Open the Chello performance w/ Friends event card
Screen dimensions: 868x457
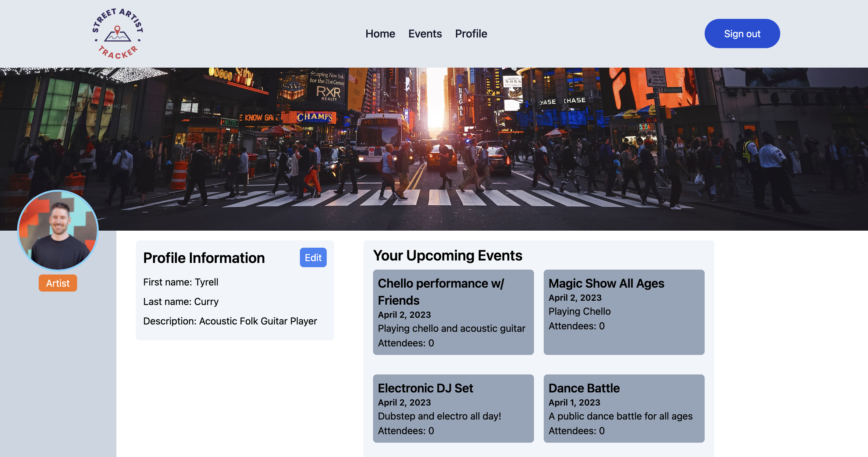(453, 312)
